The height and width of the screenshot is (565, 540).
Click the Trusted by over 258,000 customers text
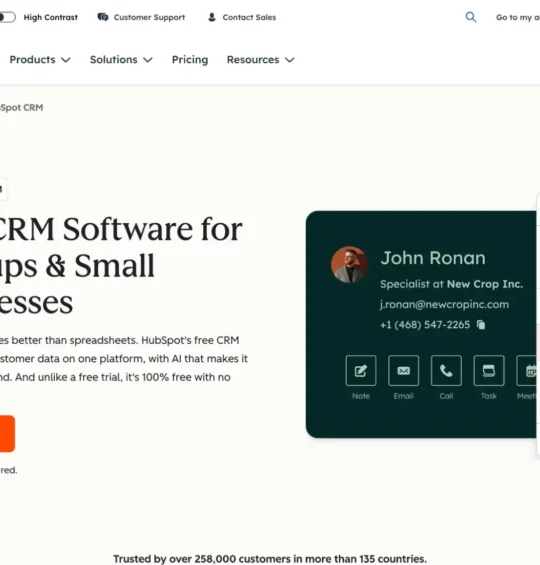click(270, 559)
